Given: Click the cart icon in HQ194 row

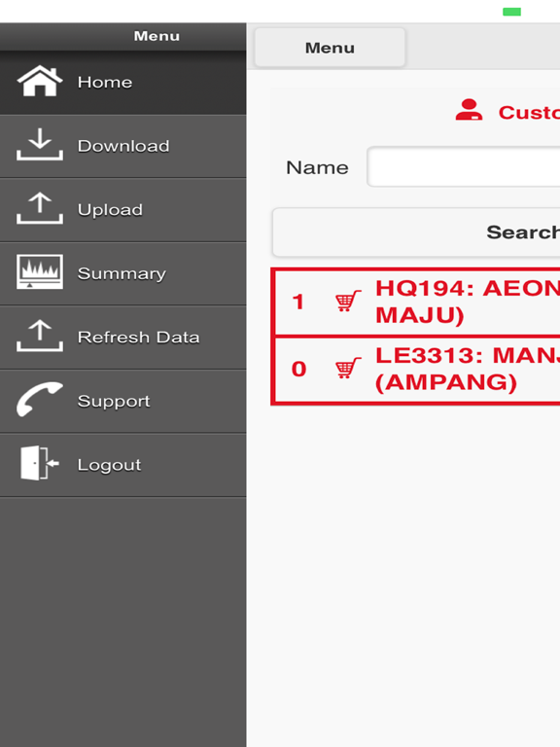Looking at the screenshot, I should point(348,302).
